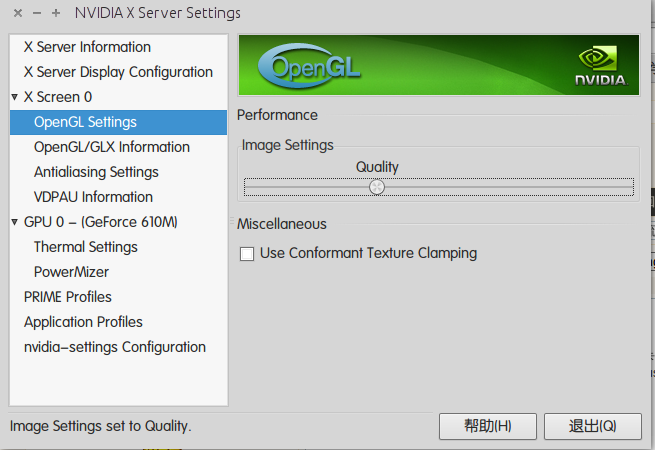Collapse the GPU 0 GeForce 610M node
655x450 pixels.
[15, 222]
